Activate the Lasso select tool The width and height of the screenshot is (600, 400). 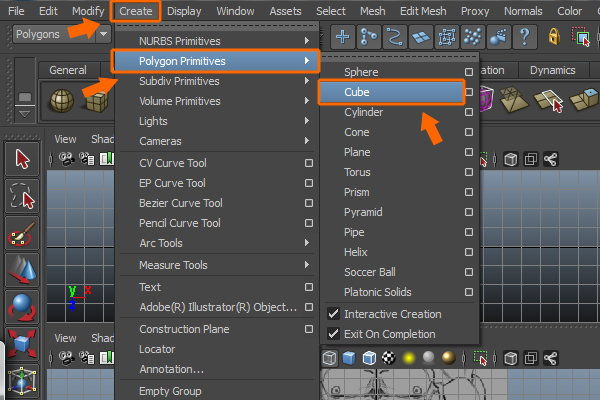[x=22, y=196]
